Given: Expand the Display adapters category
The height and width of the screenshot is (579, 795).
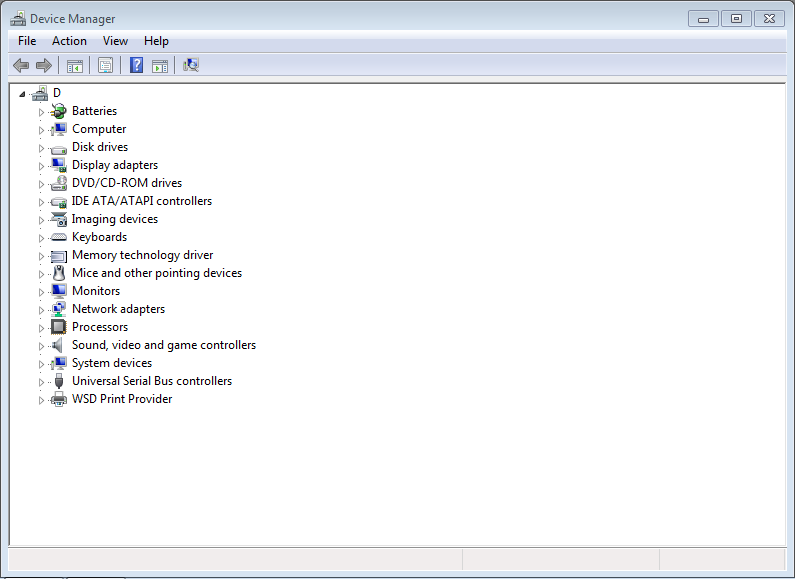Looking at the screenshot, I should (x=42, y=166).
